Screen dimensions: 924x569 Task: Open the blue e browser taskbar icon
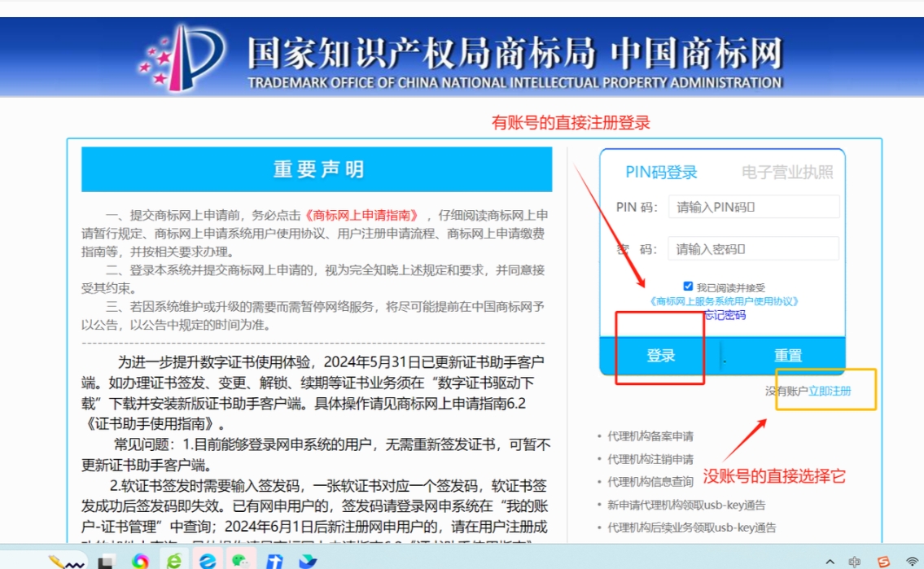click(208, 562)
